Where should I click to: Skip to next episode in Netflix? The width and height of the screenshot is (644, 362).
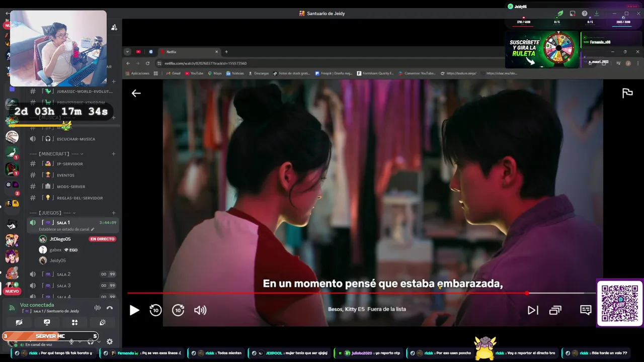(533, 310)
